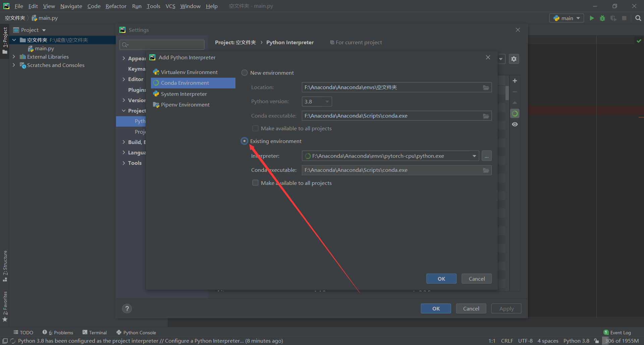Toggle Conda package manager icon

coord(515,114)
